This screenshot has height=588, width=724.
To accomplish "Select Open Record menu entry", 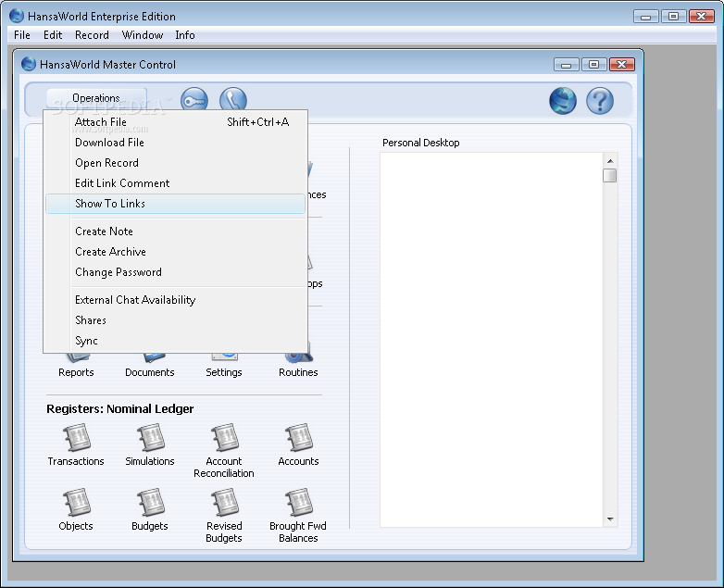I will click(x=176, y=163).
